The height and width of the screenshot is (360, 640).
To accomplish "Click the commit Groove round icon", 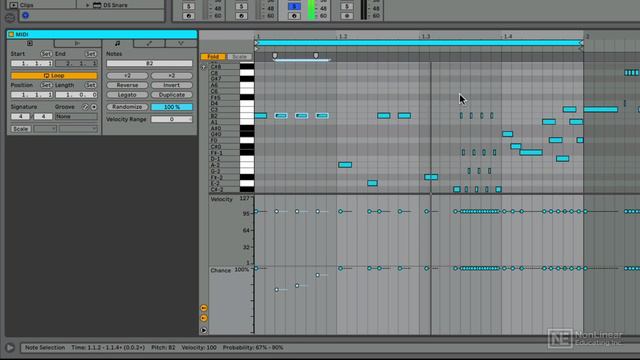I will (x=94, y=107).
